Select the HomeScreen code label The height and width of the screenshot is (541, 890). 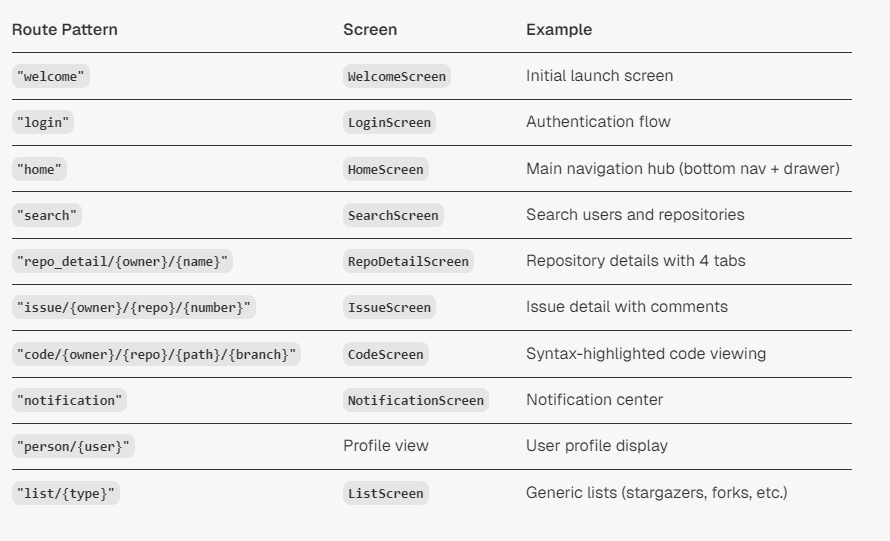click(x=385, y=169)
